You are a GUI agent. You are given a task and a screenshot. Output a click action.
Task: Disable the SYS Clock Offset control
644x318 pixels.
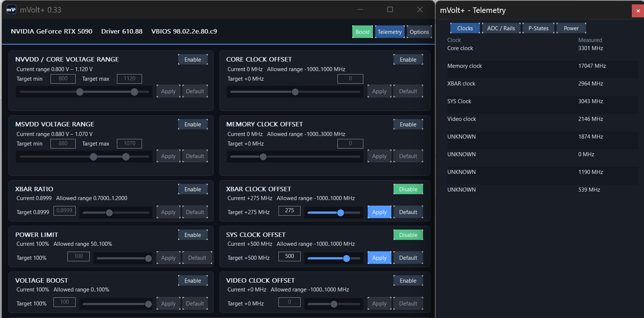point(408,235)
